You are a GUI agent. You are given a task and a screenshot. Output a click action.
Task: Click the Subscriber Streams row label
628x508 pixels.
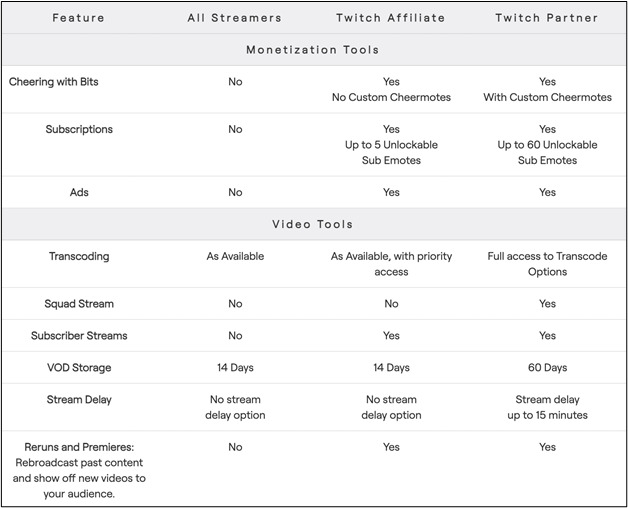79,335
